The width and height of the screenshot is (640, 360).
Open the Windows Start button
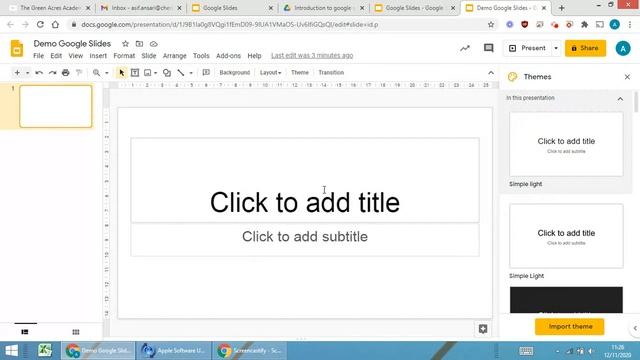pos(11,351)
